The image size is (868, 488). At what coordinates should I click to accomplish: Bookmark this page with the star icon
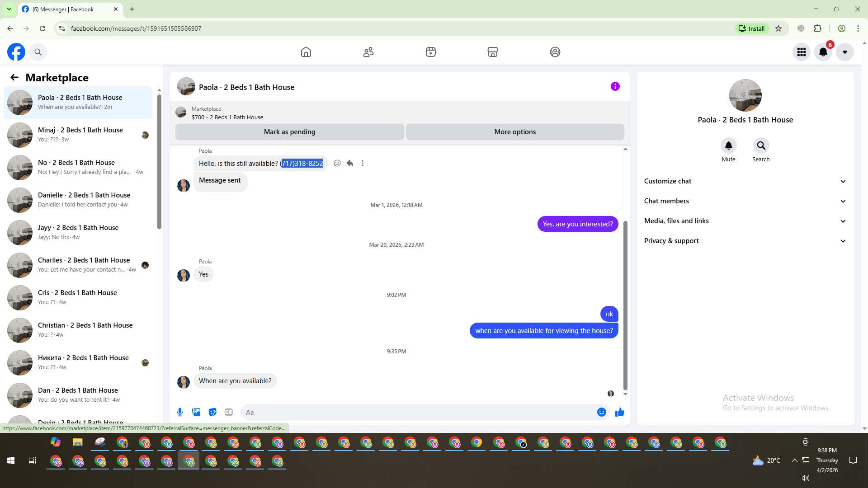778,28
